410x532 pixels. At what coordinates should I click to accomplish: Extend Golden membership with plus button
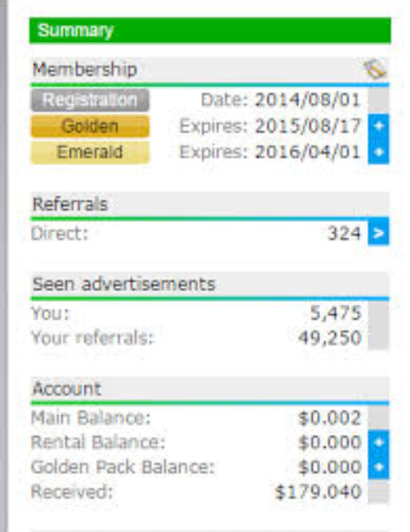[x=378, y=126]
